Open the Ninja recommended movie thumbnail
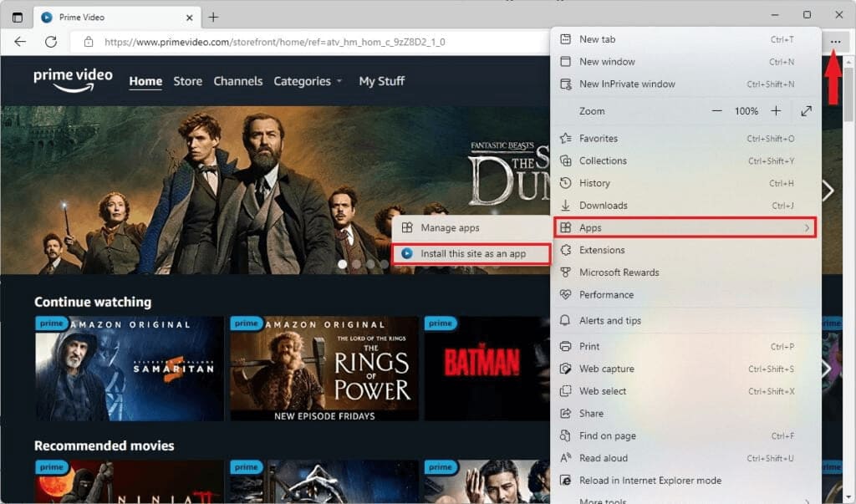The height and width of the screenshot is (504, 856). 130,481
